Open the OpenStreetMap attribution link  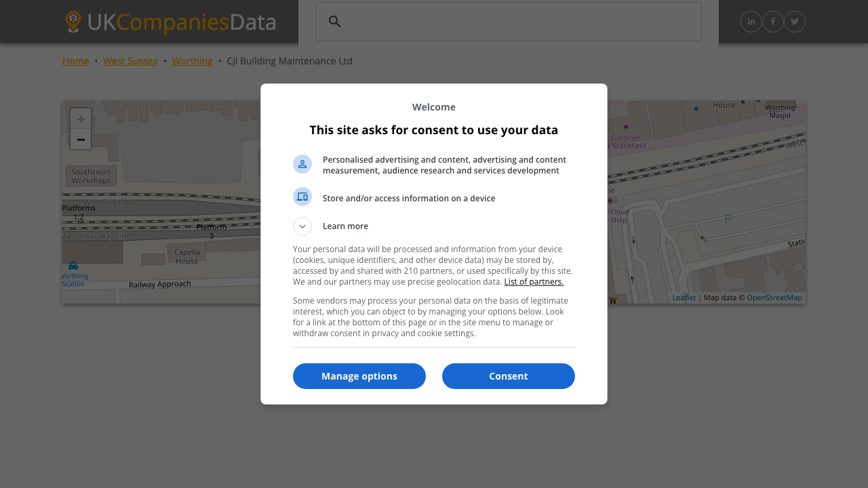pos(774,298)
